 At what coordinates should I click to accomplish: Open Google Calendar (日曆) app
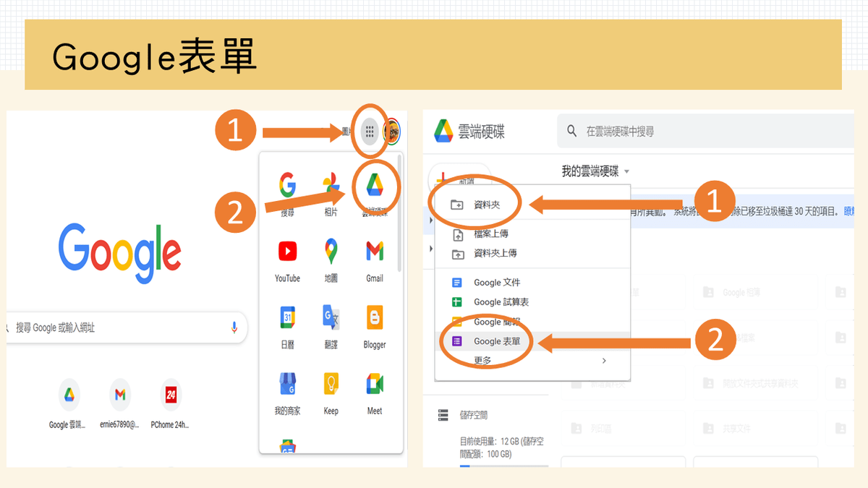click(x=287, y=327)
